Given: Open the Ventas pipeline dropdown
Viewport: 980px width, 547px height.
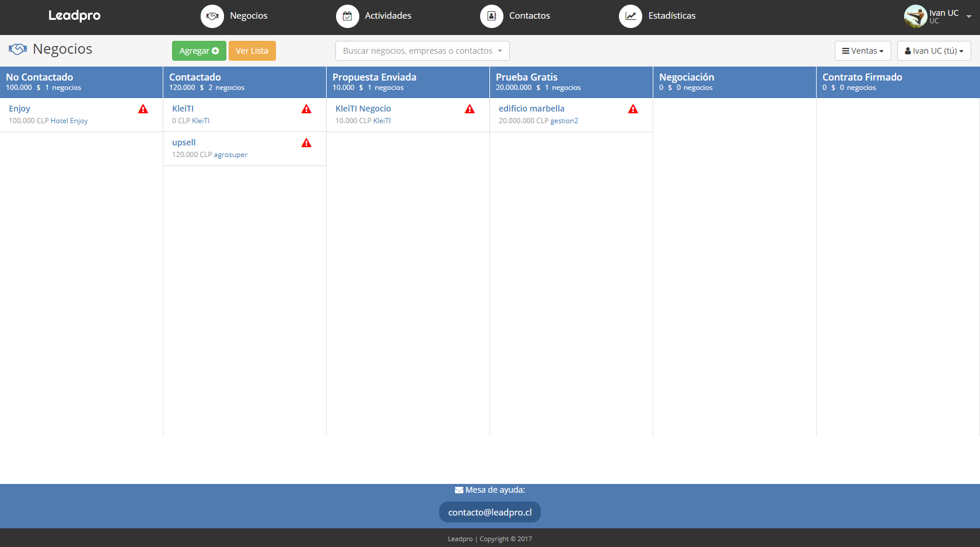Looking at the screenshot, I should click(863, 51).
